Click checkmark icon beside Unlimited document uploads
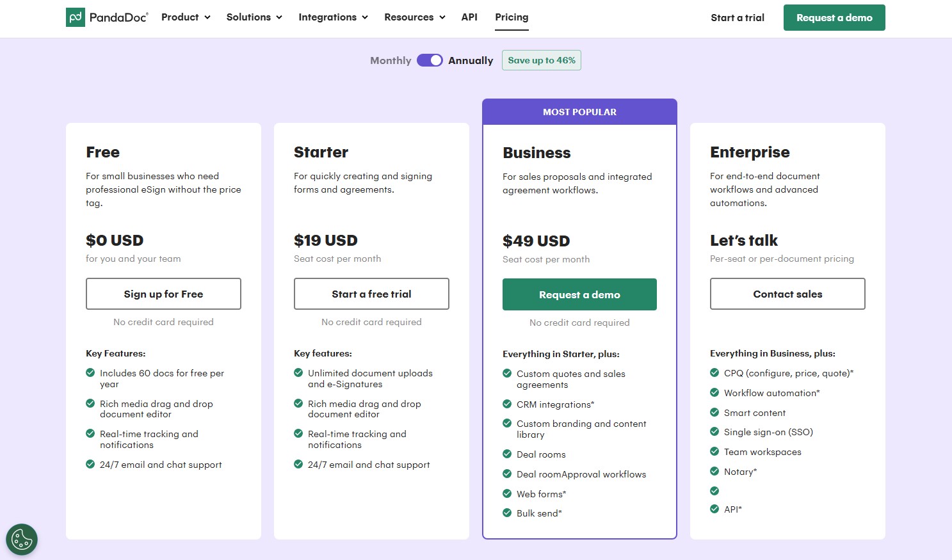The image size is (952, 560). pos(298,372)
